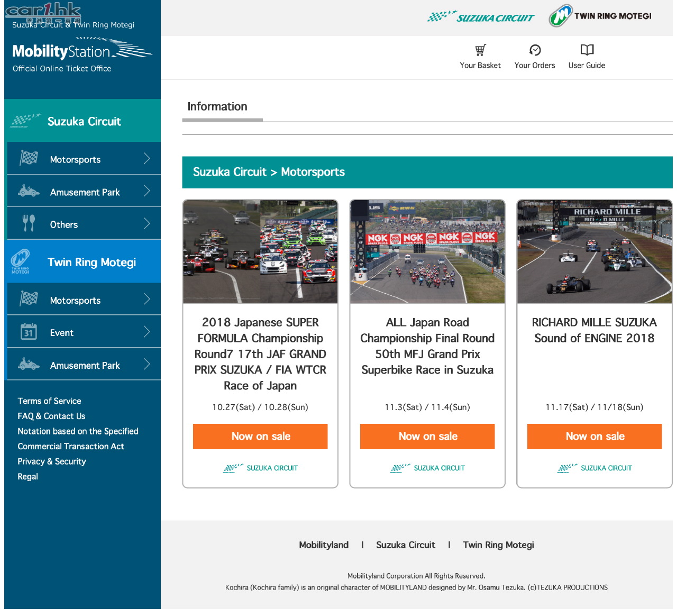The height and width of the screenshot is (616, 677).
Task: Click Now on sale for SUPER FORMULA race
Action: (260, 436)
